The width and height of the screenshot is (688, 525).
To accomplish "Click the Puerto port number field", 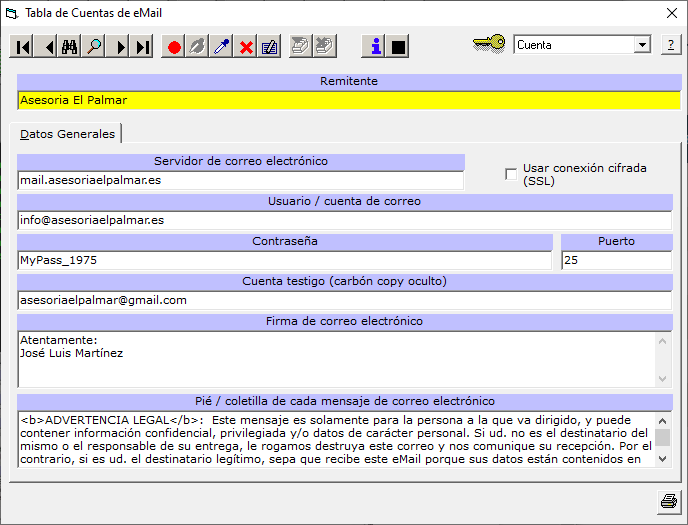I will 616,261.
